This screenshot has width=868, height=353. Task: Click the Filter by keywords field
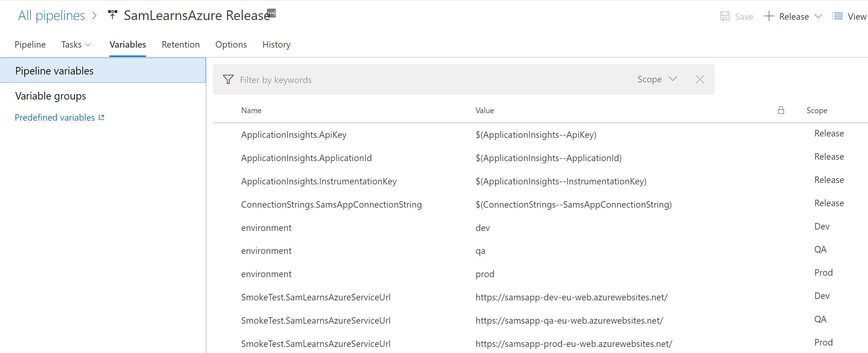(429, 79)
